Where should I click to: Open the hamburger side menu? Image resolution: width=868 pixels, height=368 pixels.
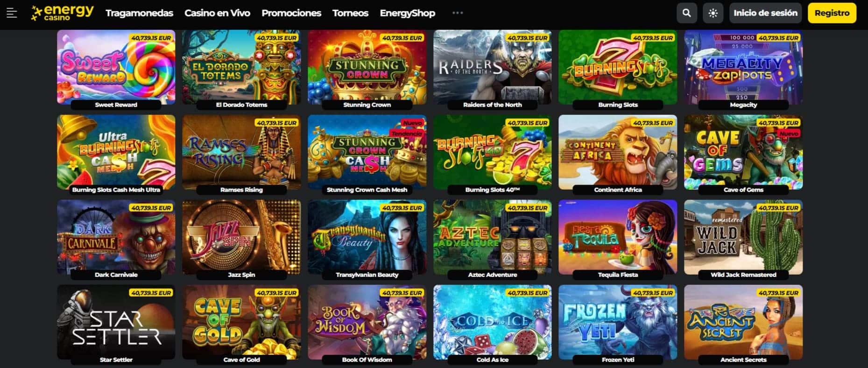tap(12, 13)
